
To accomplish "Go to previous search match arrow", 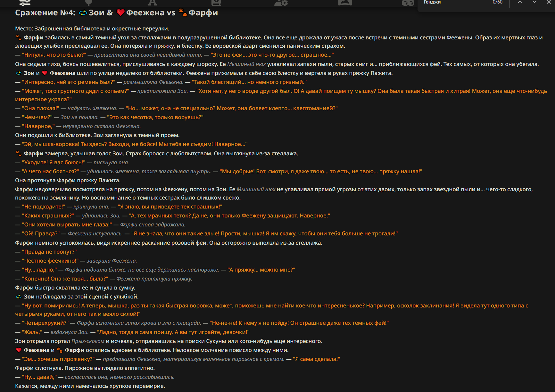I will coord(520,2).
